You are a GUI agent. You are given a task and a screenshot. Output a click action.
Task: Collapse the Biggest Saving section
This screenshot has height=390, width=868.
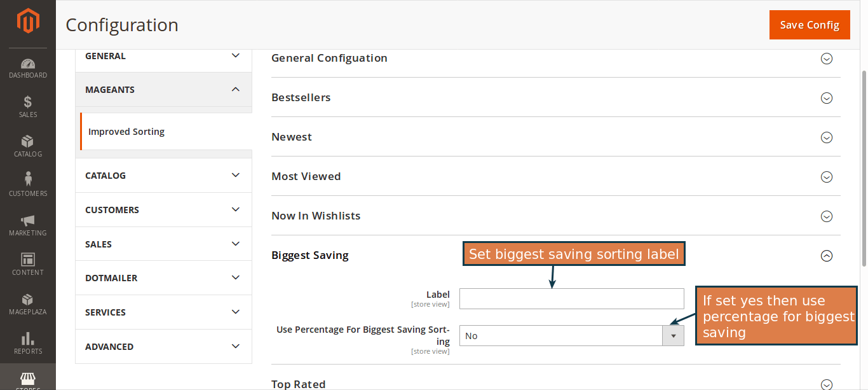(827, 255)
